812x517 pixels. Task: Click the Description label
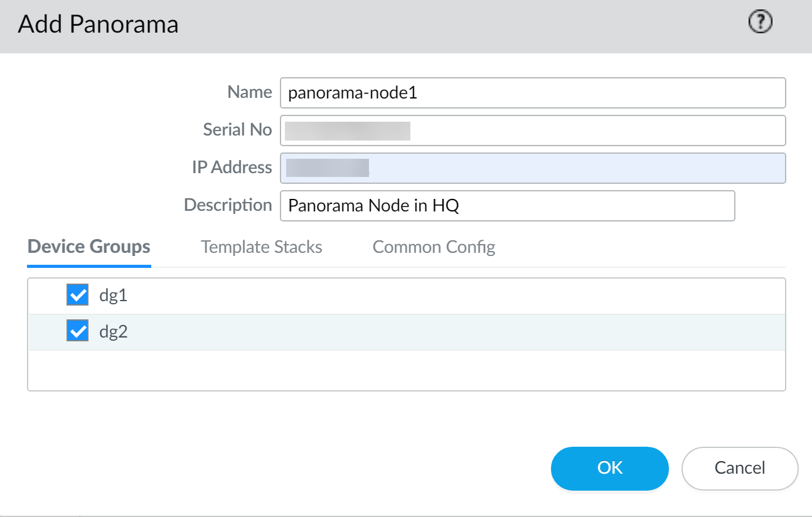tap(228, 205)
